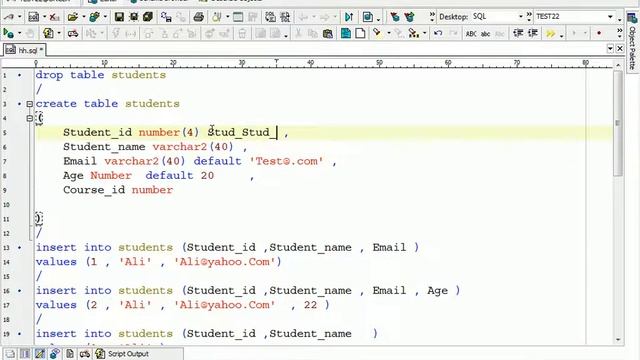Screen dimensions: 640x360
Task: Toggle the breakpoint dot on line 1
Action: pyautogui.click(x=19, y=76)
